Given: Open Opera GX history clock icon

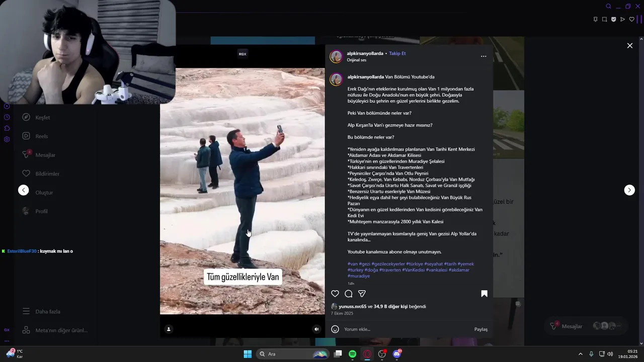Looking at the screenshot, I should click(7, 117).
